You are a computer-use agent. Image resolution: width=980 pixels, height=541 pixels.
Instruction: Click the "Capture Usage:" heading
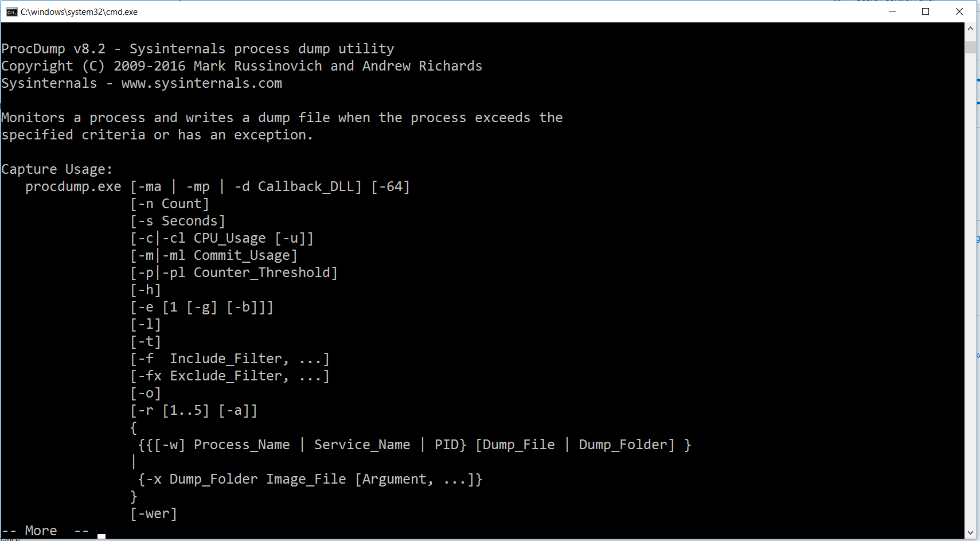(x=57, y=169)
